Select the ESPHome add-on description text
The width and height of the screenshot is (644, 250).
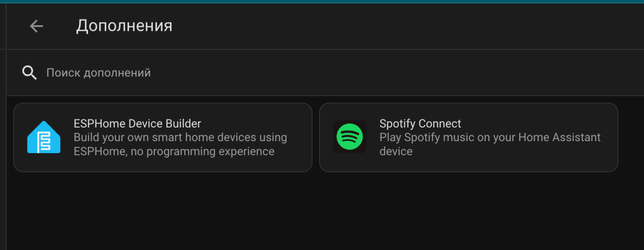(x=180, y=144)
